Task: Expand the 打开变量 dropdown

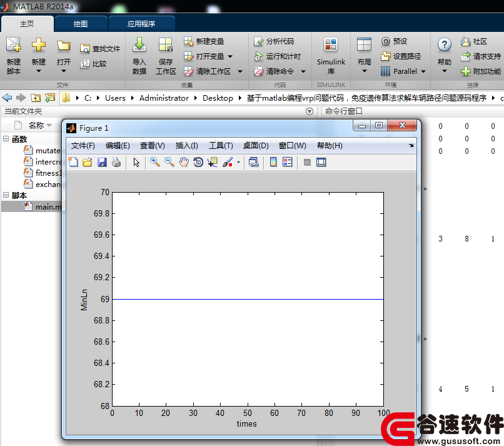Action: click(x=230, y=56)
